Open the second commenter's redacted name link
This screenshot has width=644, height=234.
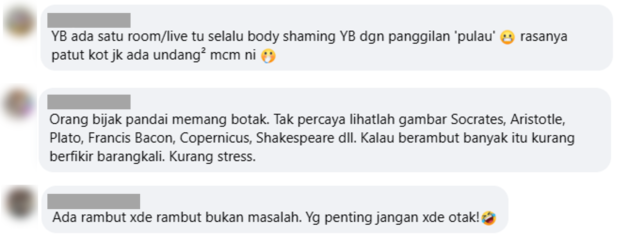click(89, 102)
